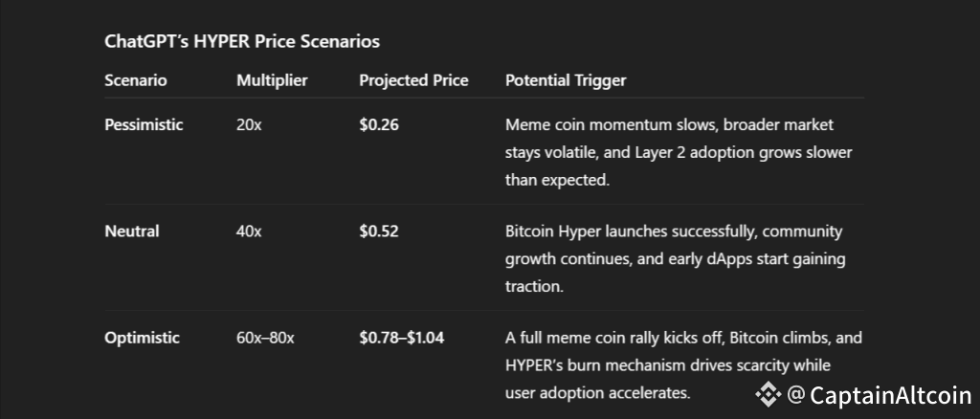The width and height of the screenshot is (980, 419).
Task: Click the Projected Price column header
Action: [x=413, y=80]
